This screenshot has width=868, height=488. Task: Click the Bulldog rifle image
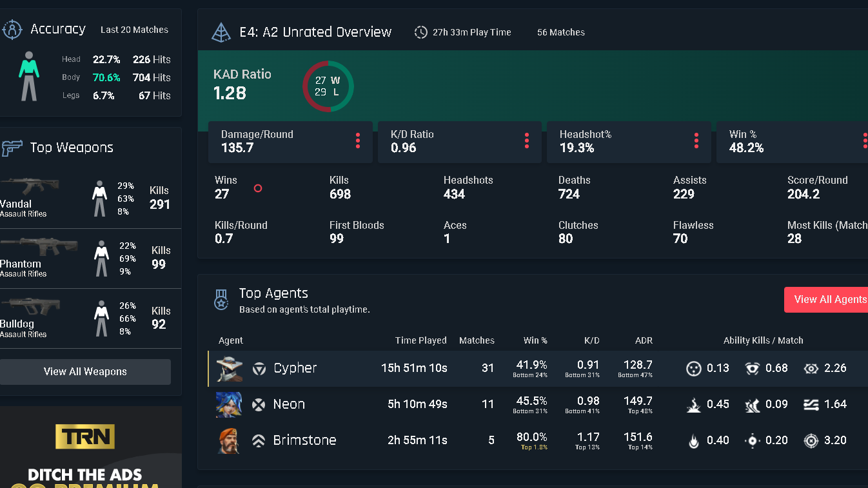tap(30, 306)
